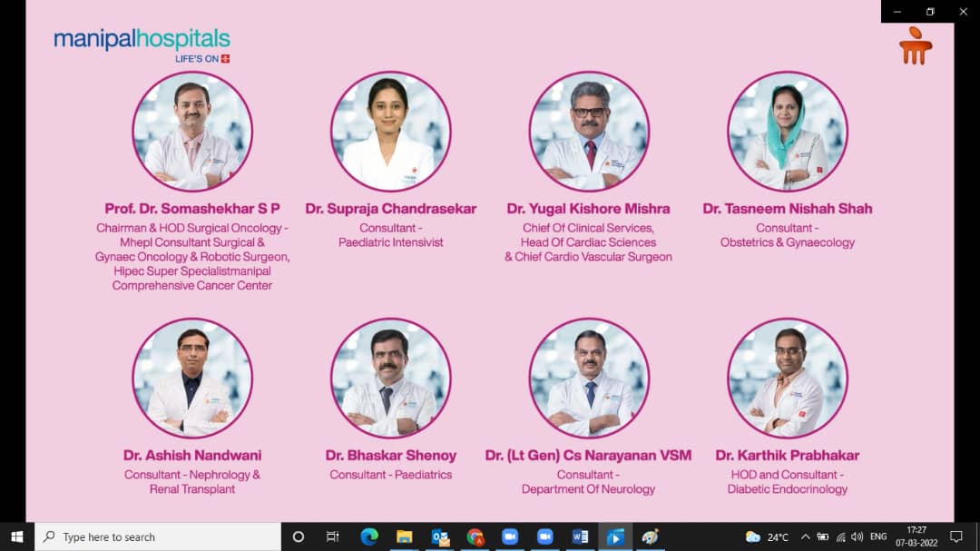Image resolution: width=980 pixels, height=551 pixels.
Task: Select the active Movies & TV taskbar icon
Action: pyautogui.click(x=615, y=536)
